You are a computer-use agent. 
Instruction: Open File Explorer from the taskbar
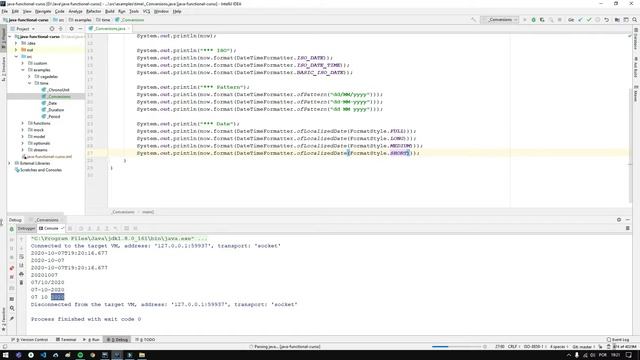click(x=142, y=355)
